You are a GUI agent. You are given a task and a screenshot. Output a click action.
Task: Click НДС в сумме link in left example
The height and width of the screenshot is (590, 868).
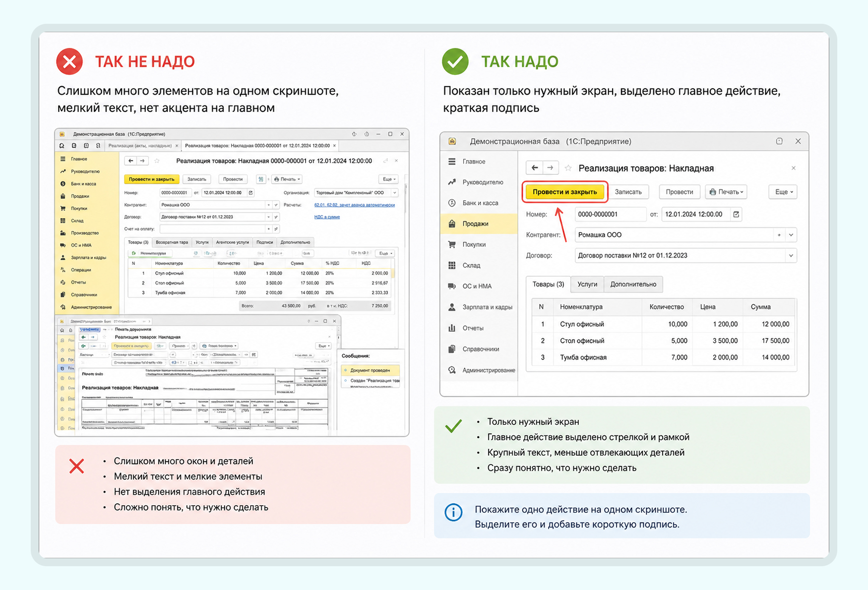(327, 217)
